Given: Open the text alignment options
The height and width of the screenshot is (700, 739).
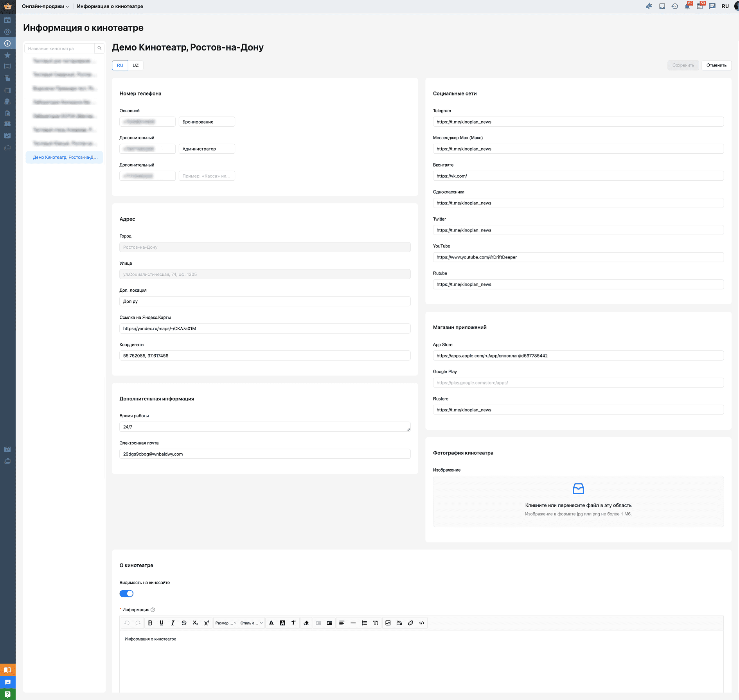Looking at the screenshot, I should point(342,623).
